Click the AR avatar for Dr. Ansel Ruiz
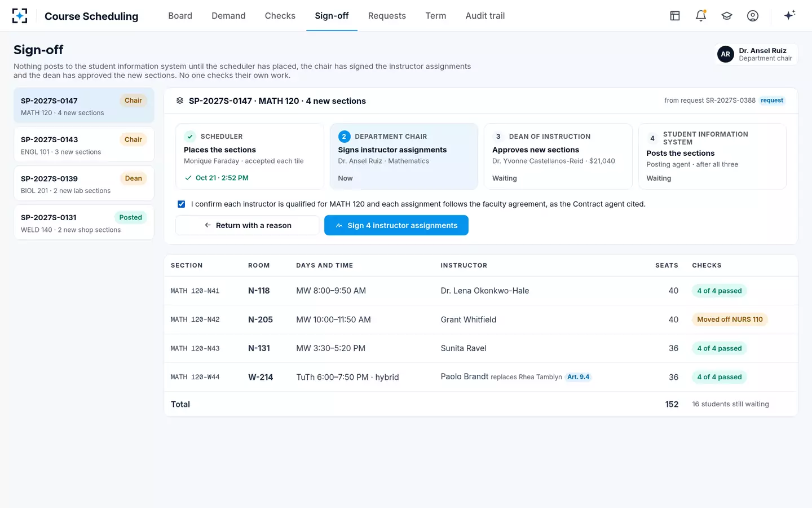 tap(726, 54)
